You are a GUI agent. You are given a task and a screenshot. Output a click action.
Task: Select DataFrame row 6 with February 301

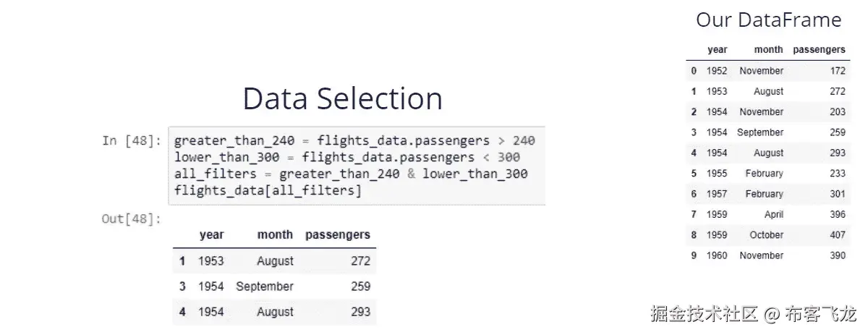tap(767, 194)
